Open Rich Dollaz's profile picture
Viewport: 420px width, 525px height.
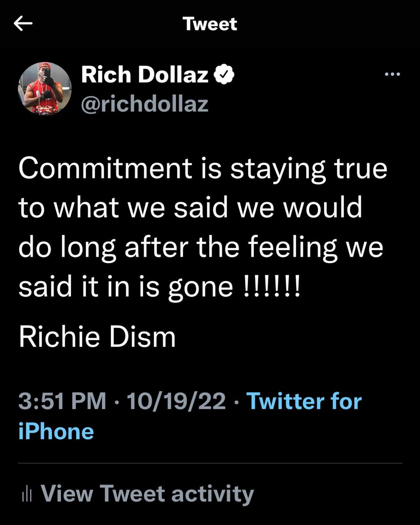click(45, 88)
